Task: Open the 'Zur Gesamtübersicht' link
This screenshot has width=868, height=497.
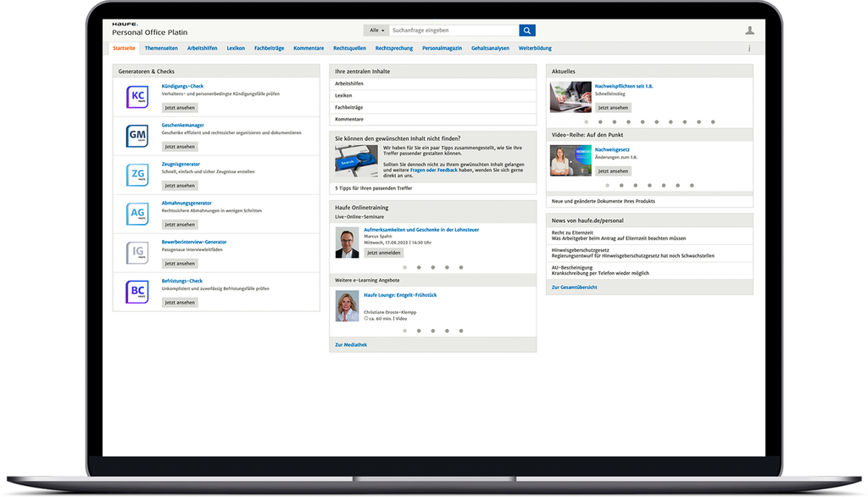Action: 574,288
